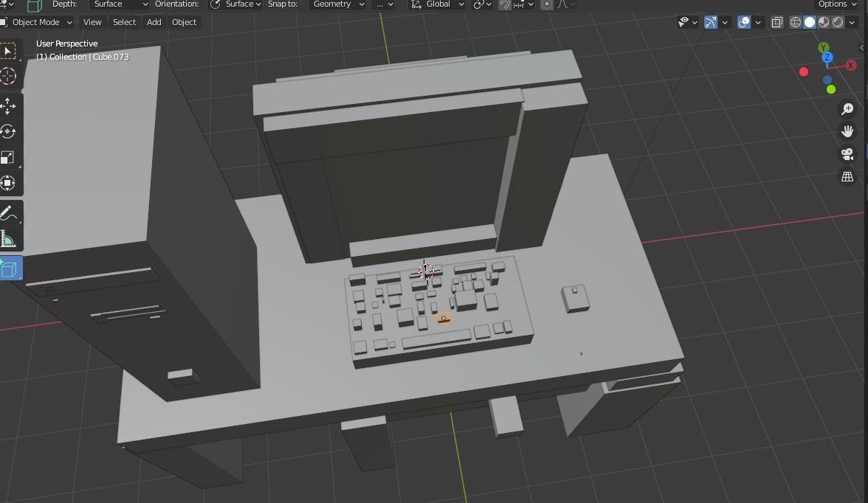Toggle viewport gizmos display
The width and height of the screenshot is (868, 503).
pyautogui.click(x=711, y=22)
